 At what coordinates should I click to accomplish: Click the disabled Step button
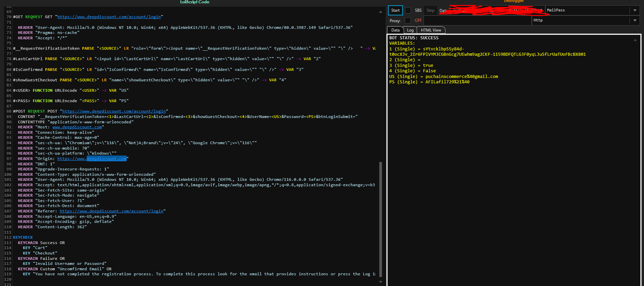430,10
